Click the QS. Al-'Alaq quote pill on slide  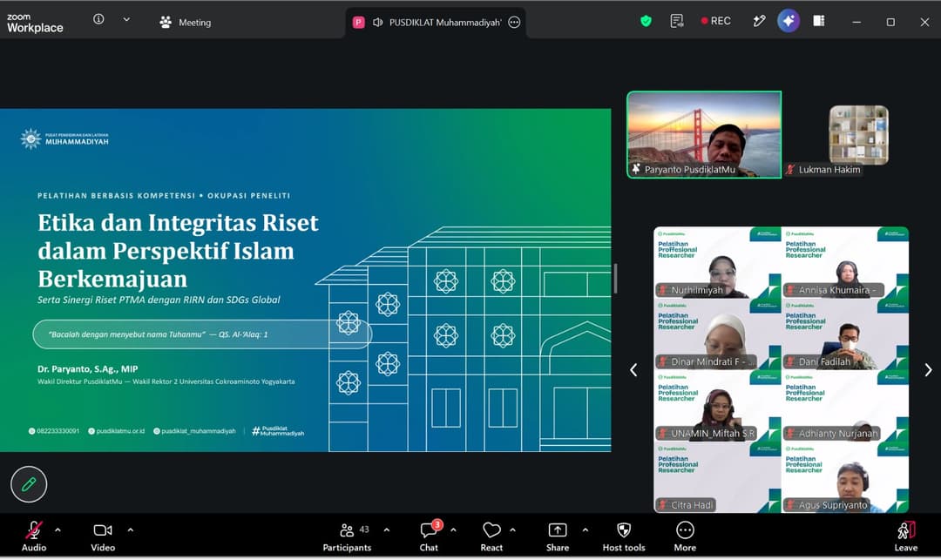202,334
